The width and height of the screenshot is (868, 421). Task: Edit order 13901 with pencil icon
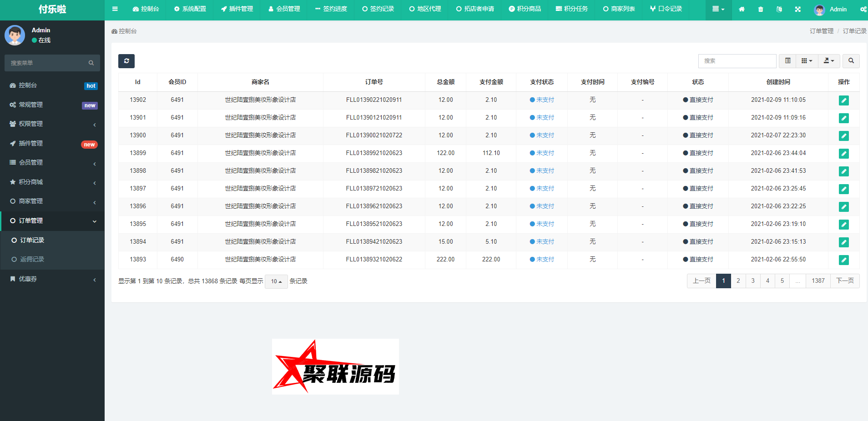coord(844,118)
